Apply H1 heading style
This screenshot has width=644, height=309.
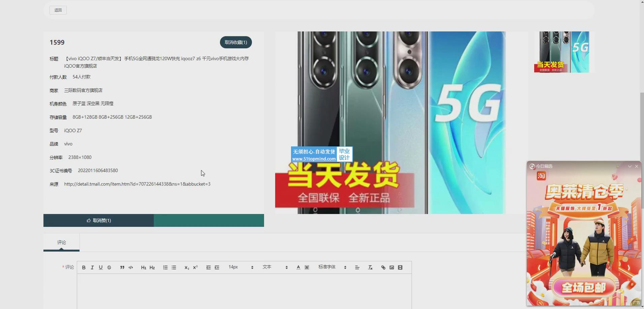coord(143,268)
